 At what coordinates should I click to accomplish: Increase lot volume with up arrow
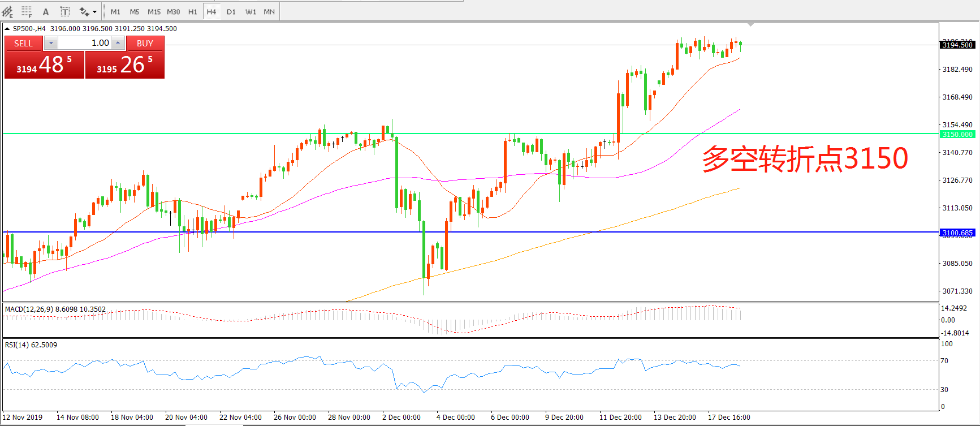pyautogui.click(x=118, y=43)
